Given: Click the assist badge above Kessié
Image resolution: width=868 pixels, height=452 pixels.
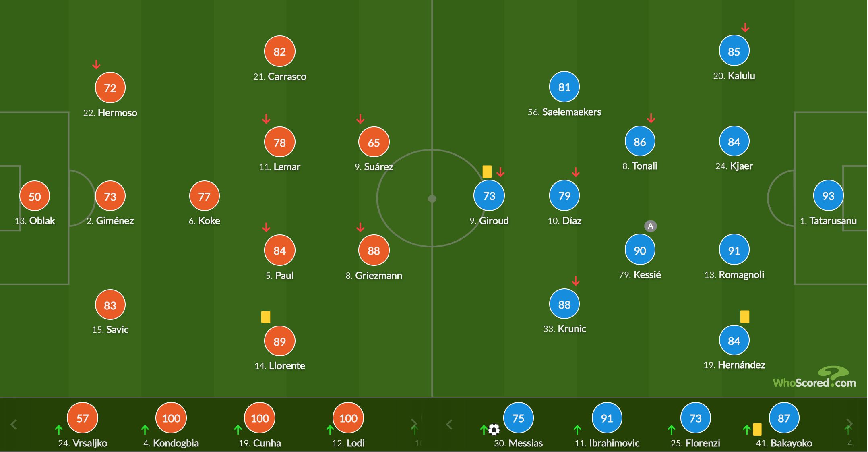Looking at the screenshot, I should [x=650, y=226].
